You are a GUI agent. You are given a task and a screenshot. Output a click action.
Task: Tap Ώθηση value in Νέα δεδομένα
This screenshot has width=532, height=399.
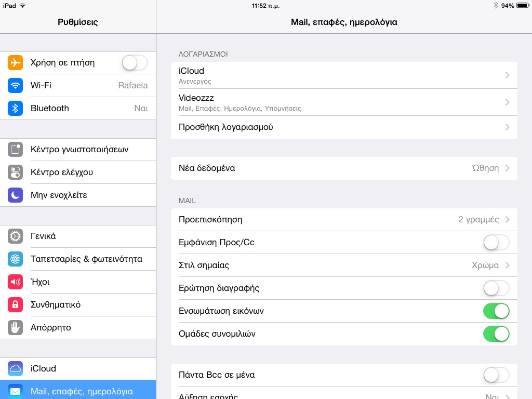485,168
